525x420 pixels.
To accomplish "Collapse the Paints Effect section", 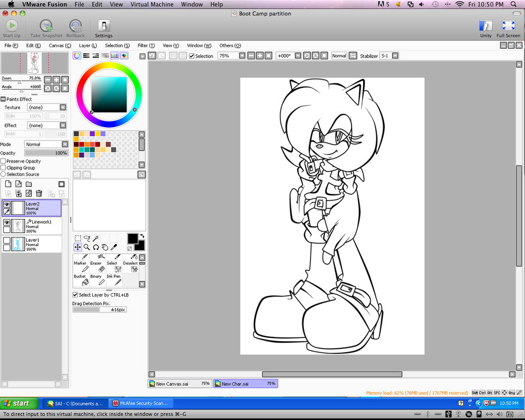I will [x=3, y=99].
